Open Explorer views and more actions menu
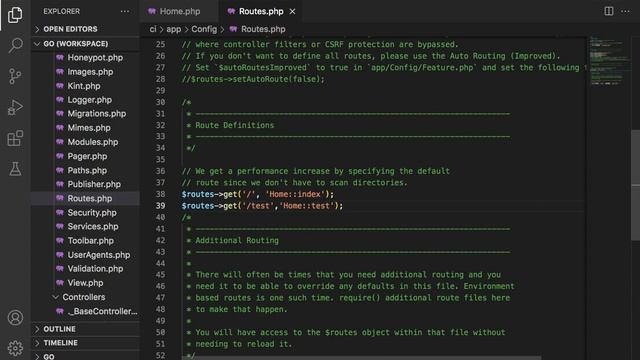This screenshot has width=640, height=360. tap(125, 11)
